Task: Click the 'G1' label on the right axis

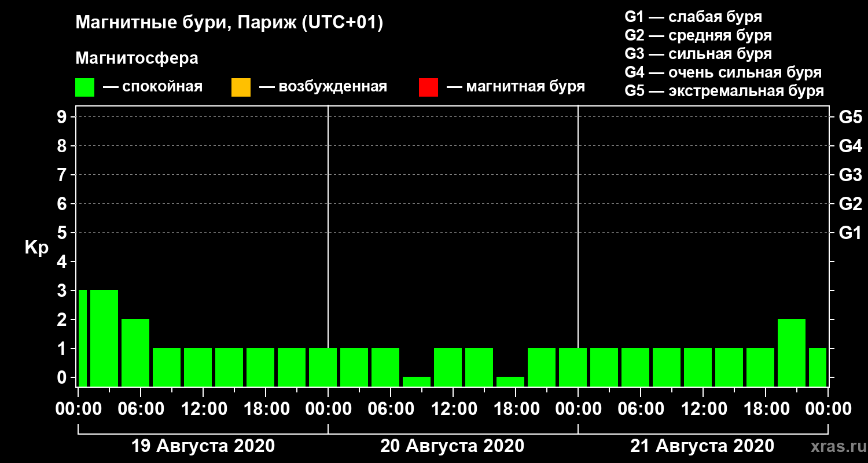Action: (851, 233)
